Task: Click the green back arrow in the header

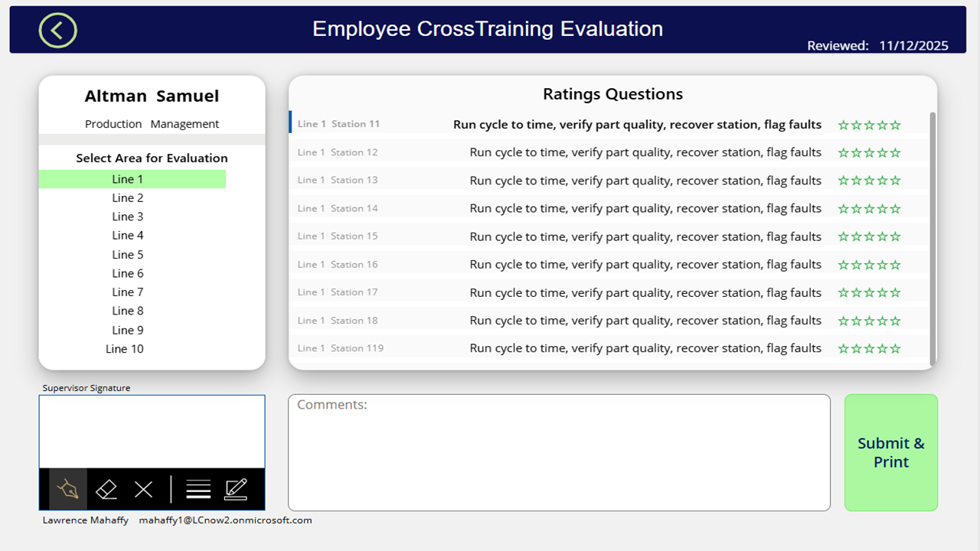Action: [57, 29]
